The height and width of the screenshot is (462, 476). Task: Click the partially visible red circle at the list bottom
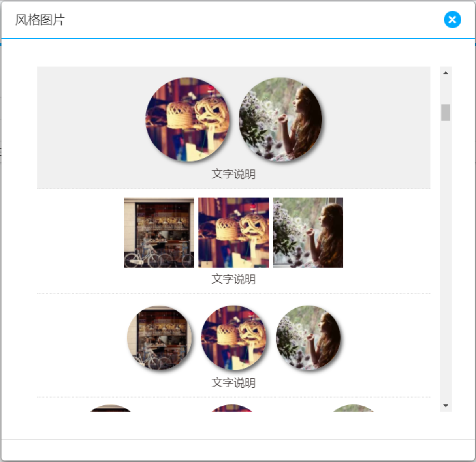[x=232, y=409]
